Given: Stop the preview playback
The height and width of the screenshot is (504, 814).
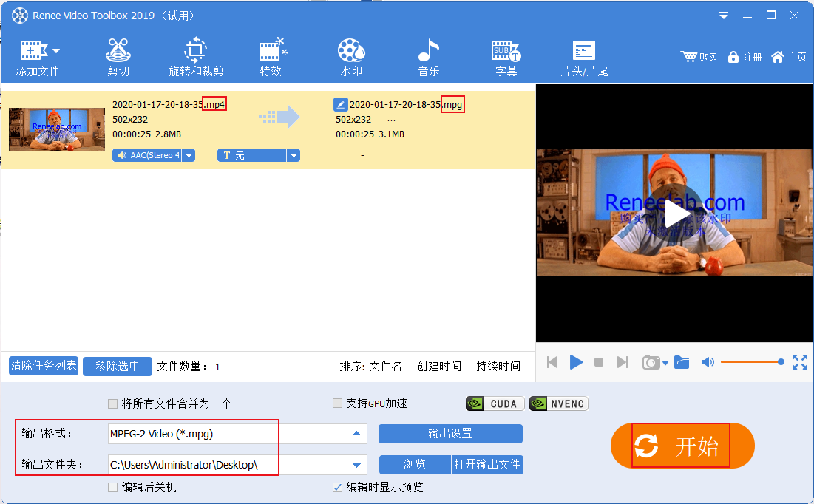Looking at the screenshot, I should pos(599,362).
